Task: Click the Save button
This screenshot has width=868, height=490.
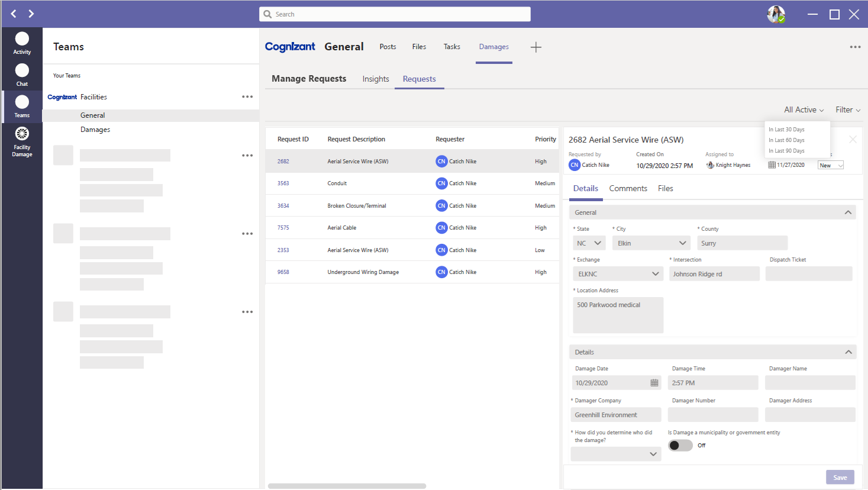Action: [x=840, y=477]
